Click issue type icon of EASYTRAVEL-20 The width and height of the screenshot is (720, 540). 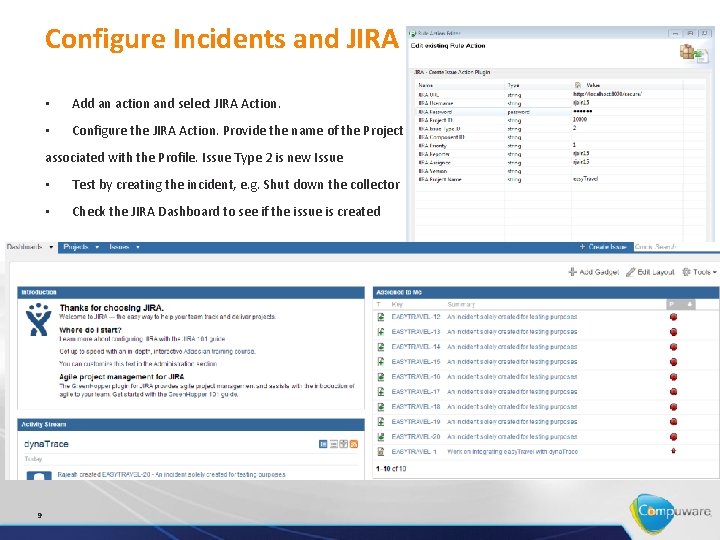pos(381,437)
